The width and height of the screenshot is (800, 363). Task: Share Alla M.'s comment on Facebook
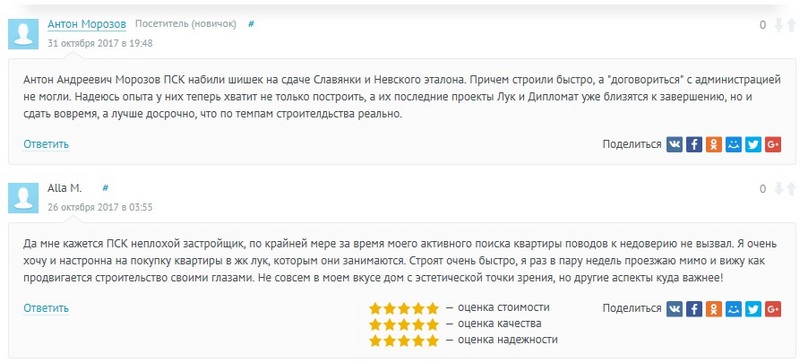[694, 308]
